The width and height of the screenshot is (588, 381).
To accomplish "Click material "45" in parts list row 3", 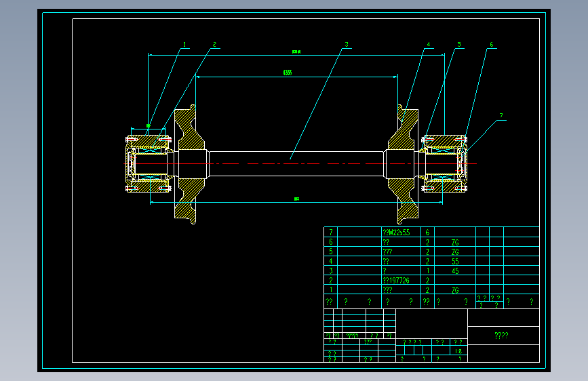I will point(455,270).
